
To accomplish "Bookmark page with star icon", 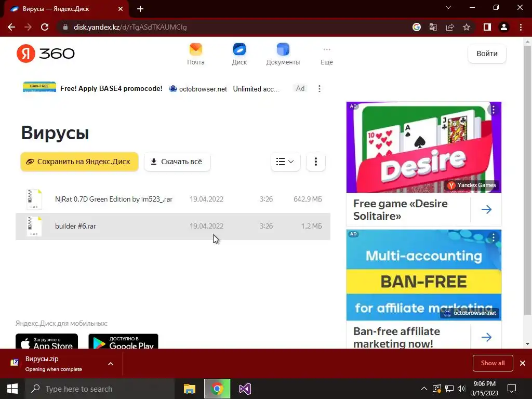I will pos(467,27).
